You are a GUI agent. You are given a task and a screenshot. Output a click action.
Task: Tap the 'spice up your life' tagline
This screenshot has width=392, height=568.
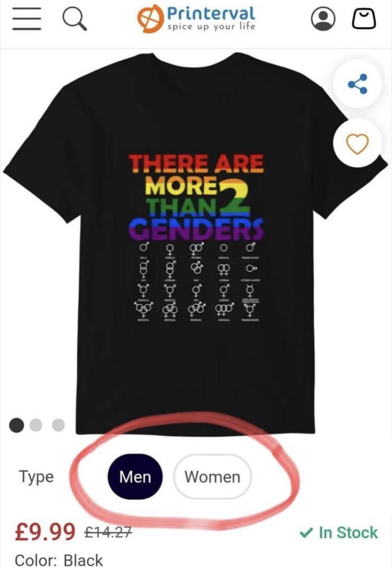coord(211,27)
